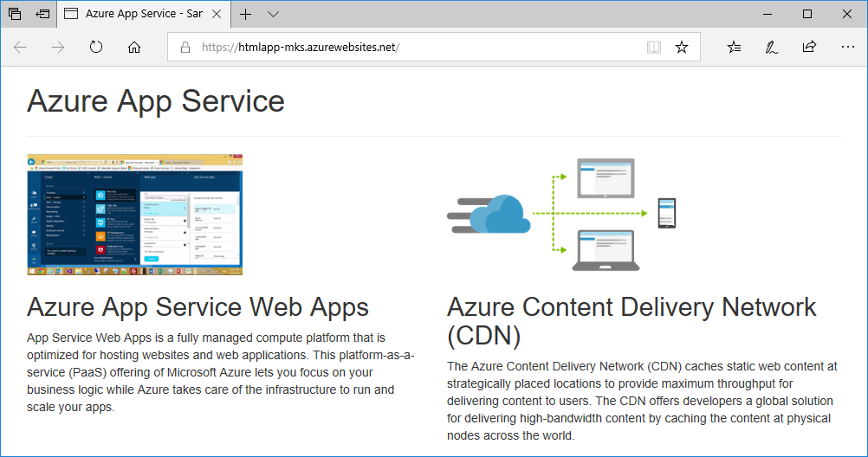Click the Back navigation arrow
This screenshot has width=868, height=457.
[x=21, y=47]
